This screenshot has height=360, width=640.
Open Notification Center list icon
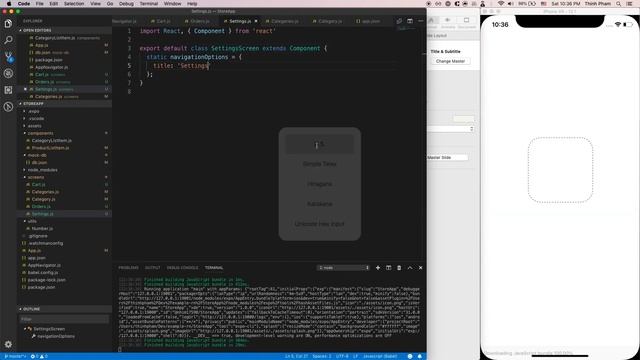630,3
